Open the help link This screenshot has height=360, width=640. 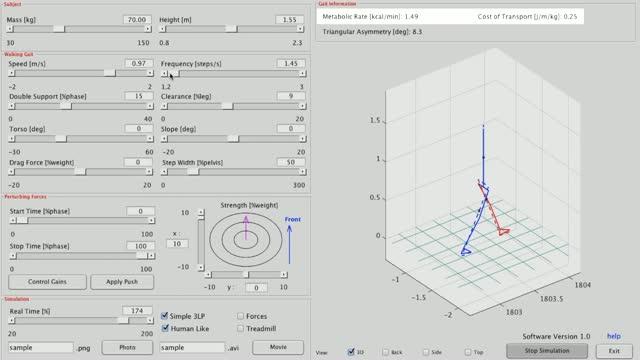click(x=614, y=336)
